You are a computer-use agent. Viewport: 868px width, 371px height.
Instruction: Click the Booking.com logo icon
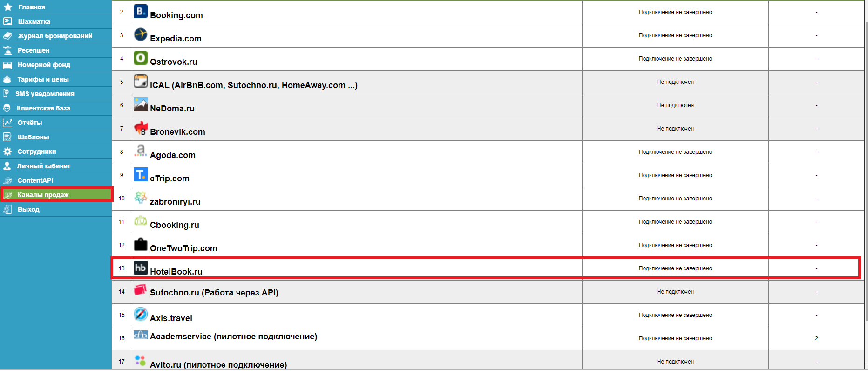pos(141,11)
